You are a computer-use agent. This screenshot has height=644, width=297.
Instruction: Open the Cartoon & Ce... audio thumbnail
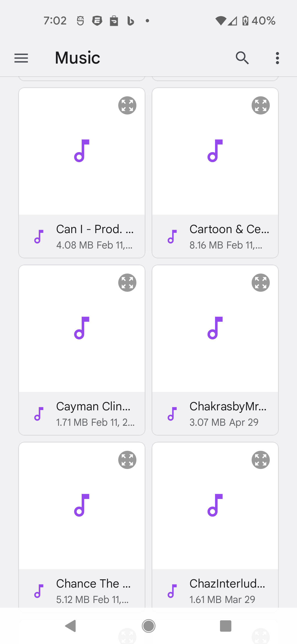(215, 151)
